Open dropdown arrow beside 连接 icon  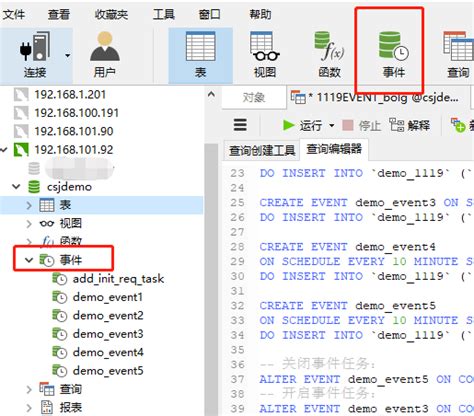click(x=68, y=55)
